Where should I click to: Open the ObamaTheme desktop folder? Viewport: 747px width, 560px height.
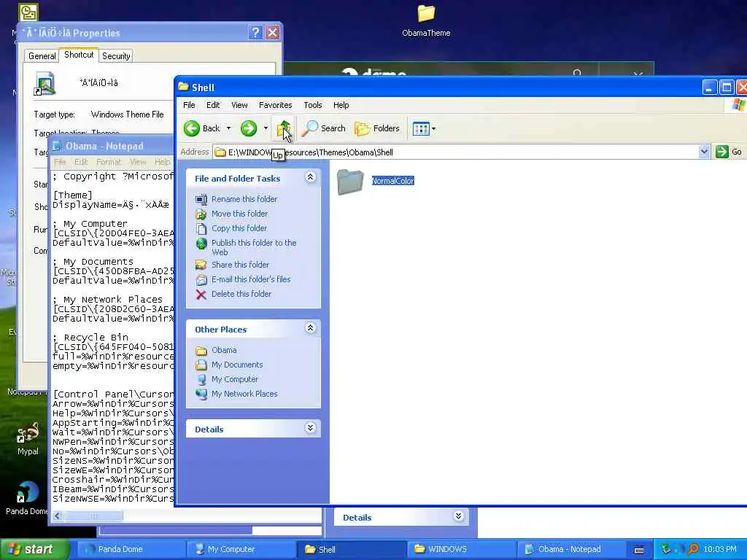click(x=426, y=20)
